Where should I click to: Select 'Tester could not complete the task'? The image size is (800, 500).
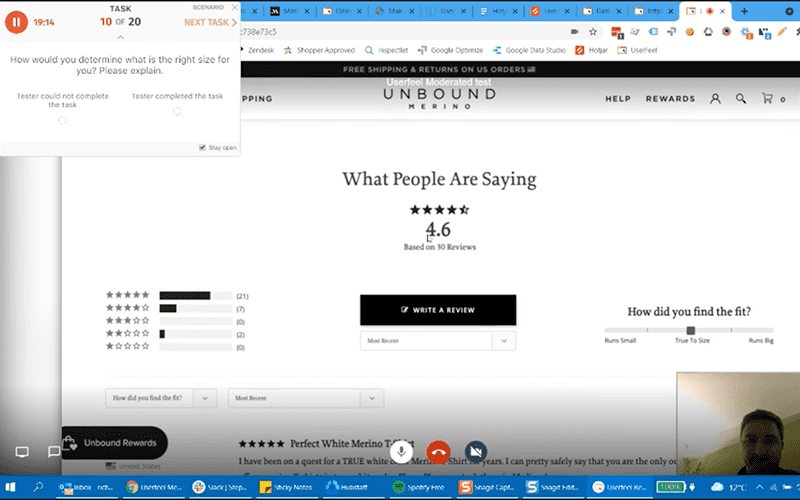(62, 120)
